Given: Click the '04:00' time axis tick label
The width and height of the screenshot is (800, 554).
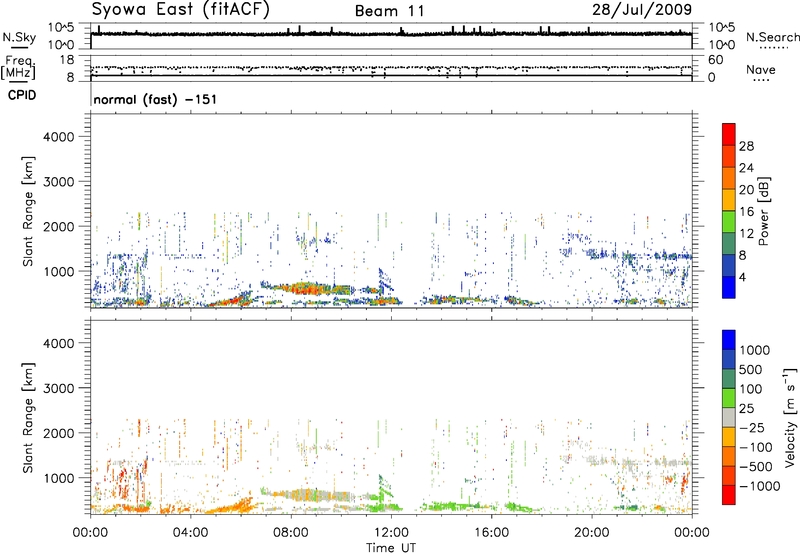Looking at the screenshot, I should 190,533.
